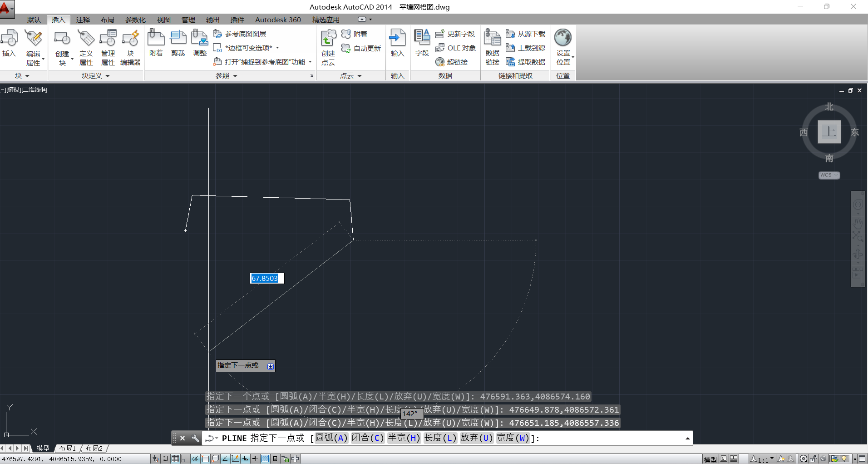The height and width of the screenshot is (464, 868).
Task: Toggle Polar Tracking in the status bar
Action: (x=195, y=459)
